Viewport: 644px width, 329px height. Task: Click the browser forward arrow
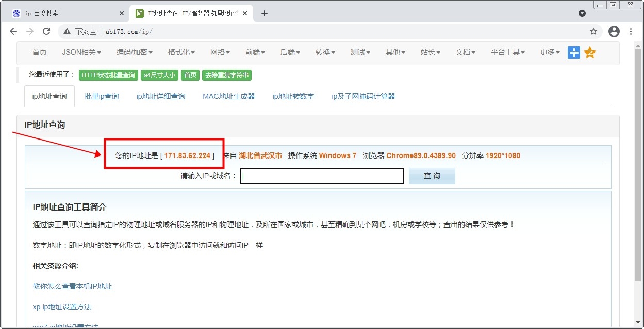(x=30, y=31)
